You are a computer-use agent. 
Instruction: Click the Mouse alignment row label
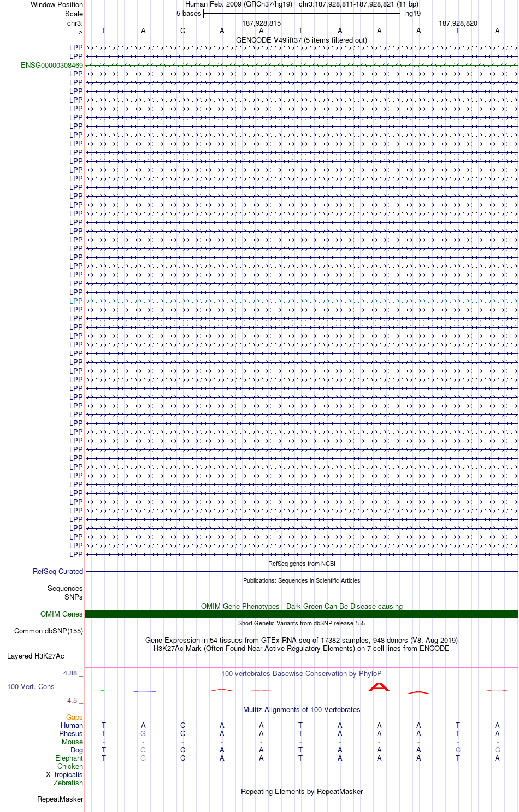pos(73,742)
